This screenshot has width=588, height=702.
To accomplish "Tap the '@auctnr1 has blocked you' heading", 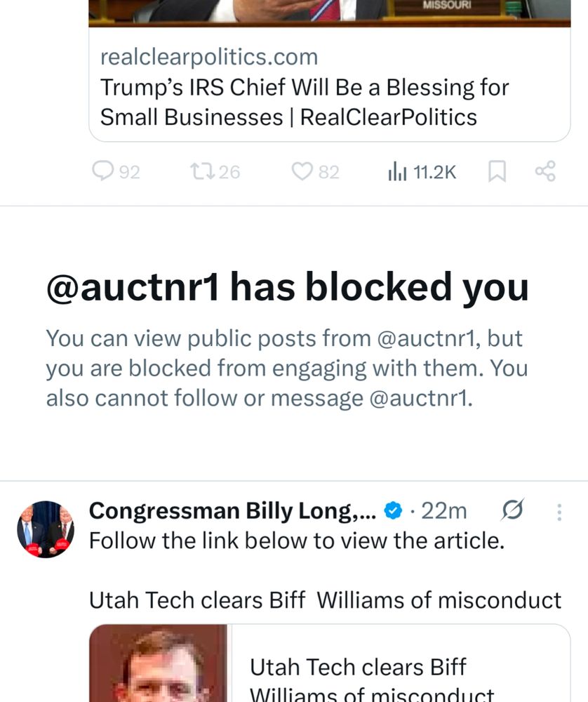I will click(287, 286).
